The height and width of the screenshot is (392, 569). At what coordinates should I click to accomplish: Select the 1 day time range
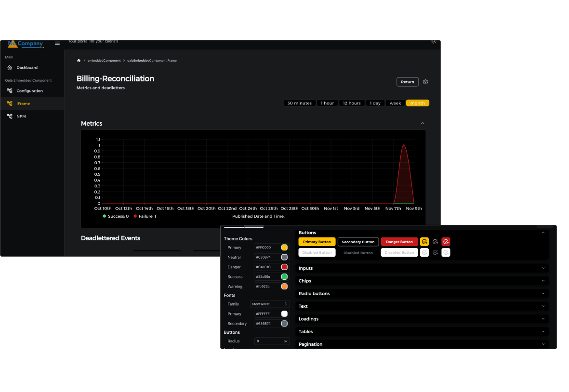pos(375,103)
